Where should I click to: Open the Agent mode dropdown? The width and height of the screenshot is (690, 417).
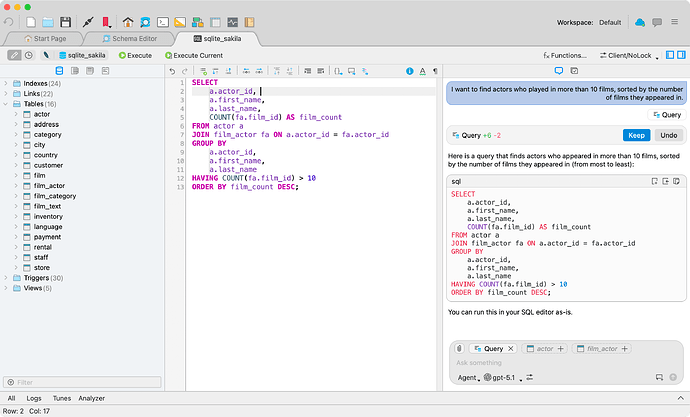point(469,377)
